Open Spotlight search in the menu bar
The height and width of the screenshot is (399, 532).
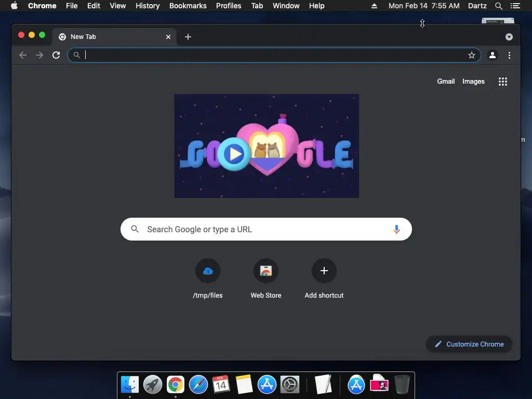498,6
